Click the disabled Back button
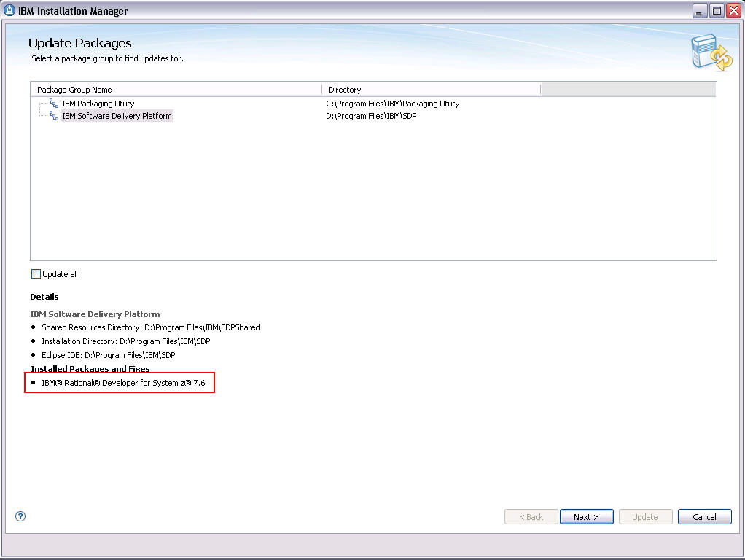The width and height of the screenshot is (745, 560). point(531,517)
